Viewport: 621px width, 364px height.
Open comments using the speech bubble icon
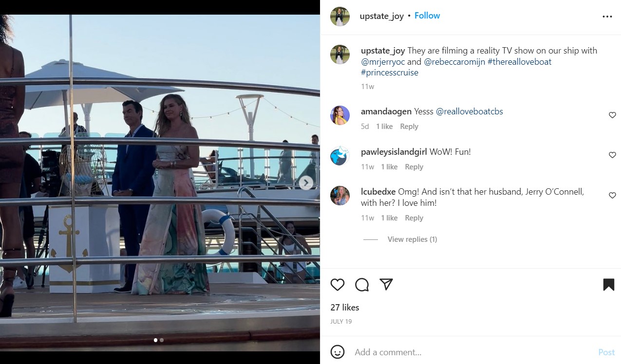[362, 285]
